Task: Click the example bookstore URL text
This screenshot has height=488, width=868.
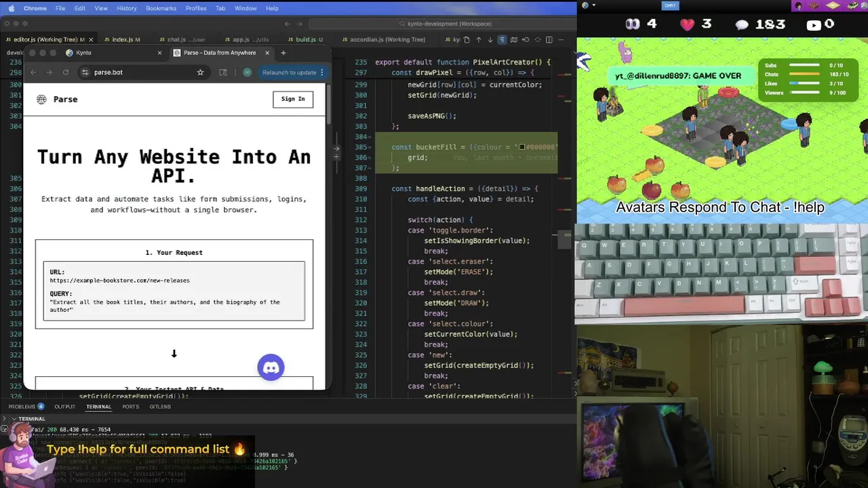Action: (x=119, y=281)
